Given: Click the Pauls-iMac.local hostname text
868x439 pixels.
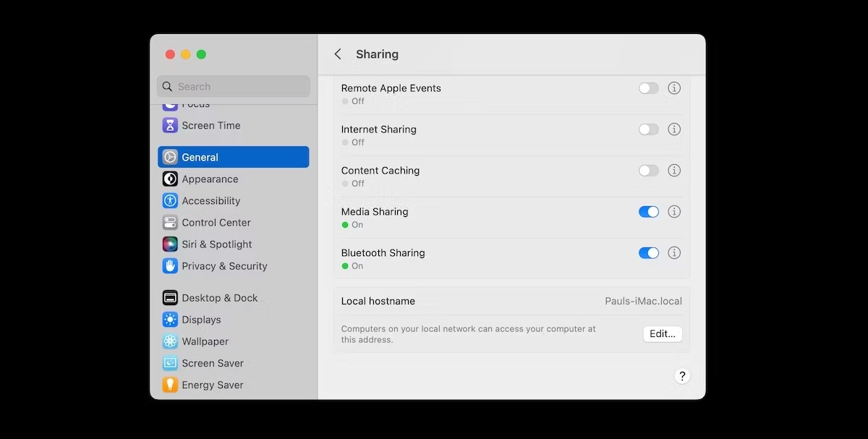Looking at the screenshot, I should coord(644,301).
